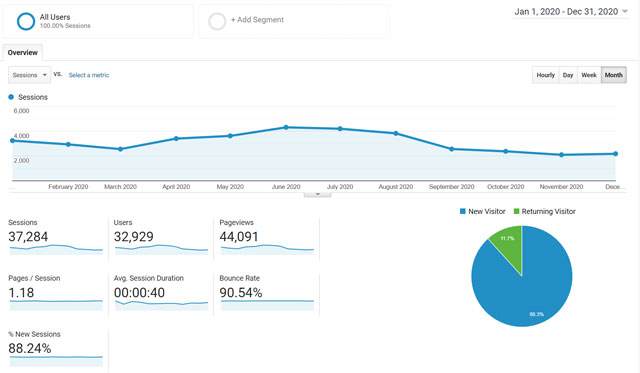Click the October 2020 axis label
Screen dimensions: 640x373
(505, 187)
